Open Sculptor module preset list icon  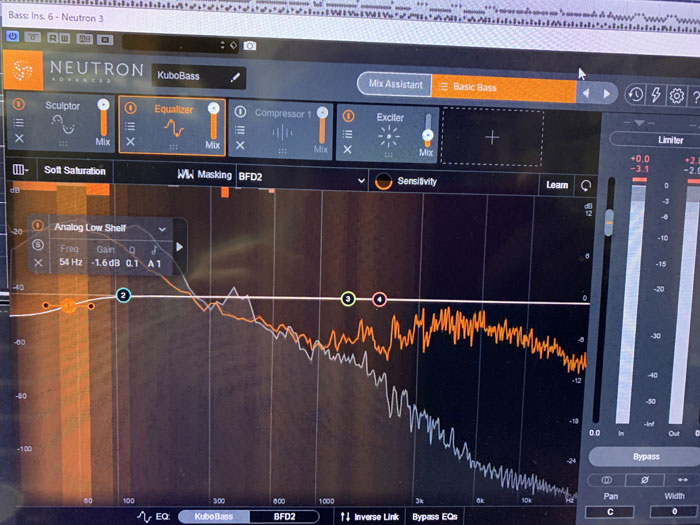18,122
